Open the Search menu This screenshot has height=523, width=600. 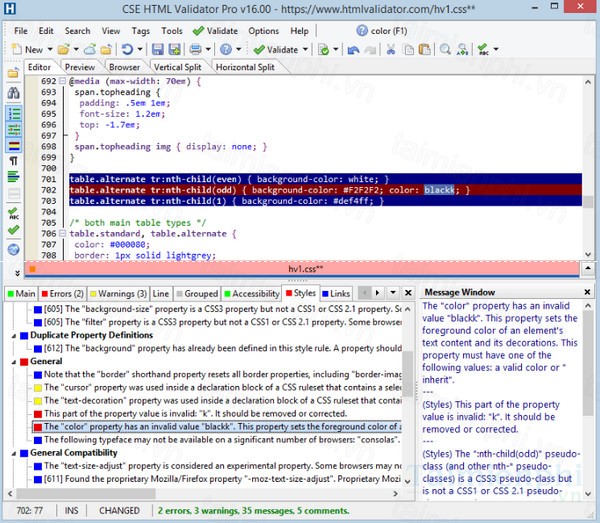pos(78,31)
